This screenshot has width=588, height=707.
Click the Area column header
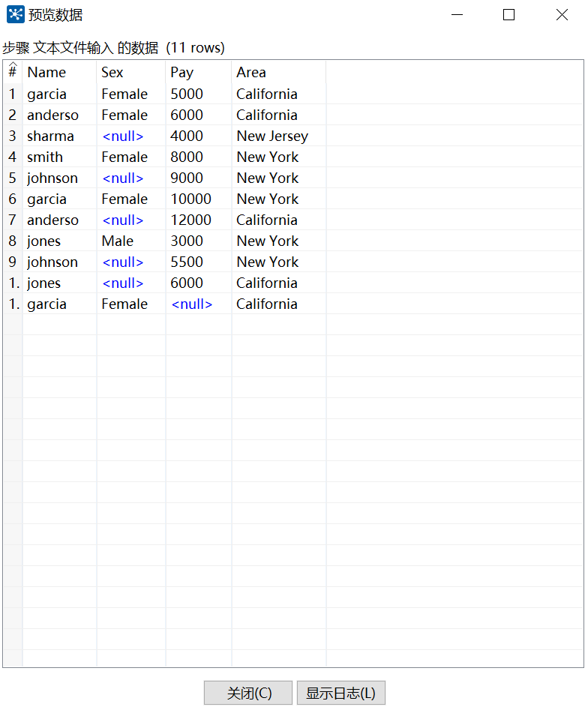(279, 72)
